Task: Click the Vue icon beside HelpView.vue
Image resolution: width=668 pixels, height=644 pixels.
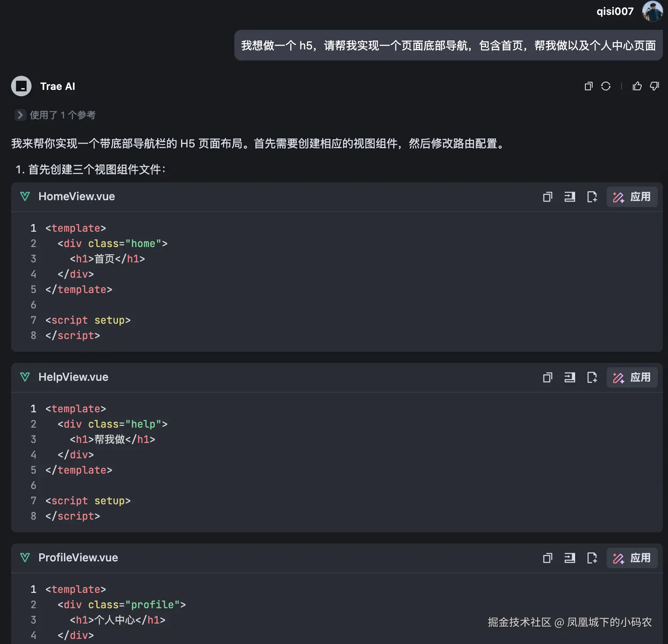Action: pos(25,377)
